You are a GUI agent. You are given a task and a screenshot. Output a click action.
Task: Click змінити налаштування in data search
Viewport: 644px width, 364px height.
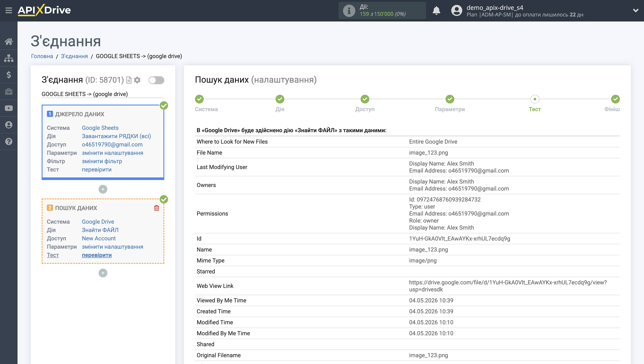coord(113,247)
